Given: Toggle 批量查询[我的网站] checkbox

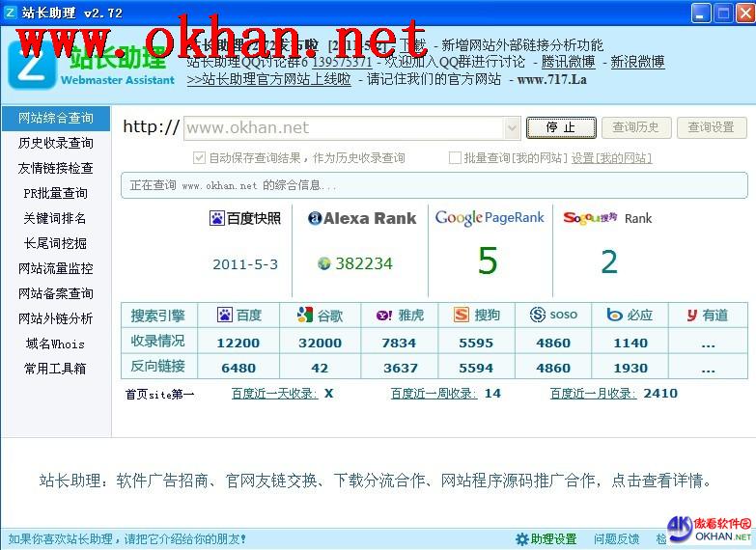Looking at the screenshot, I should tap(455, 157).
